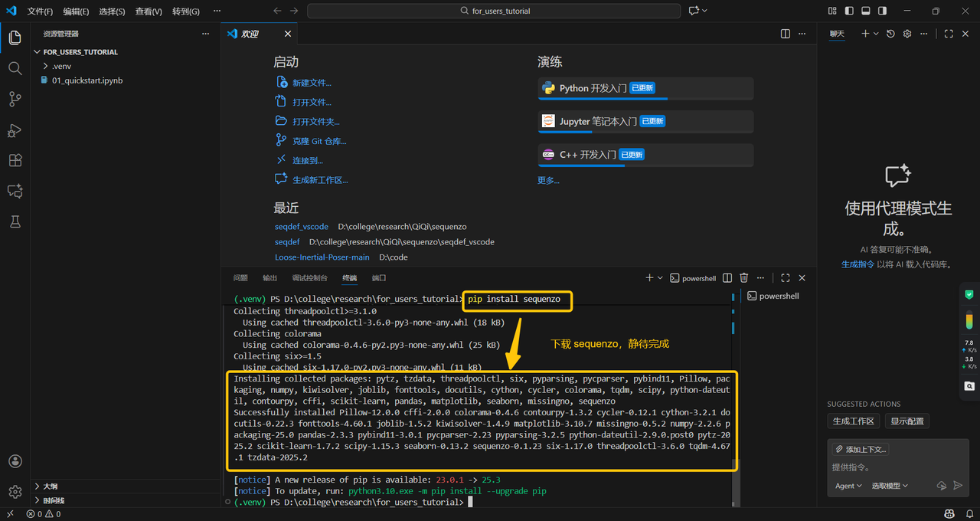This screenshot has height=521, width=980.
Task: Open Source Control in the activity bar
Action: click(15, 99)
